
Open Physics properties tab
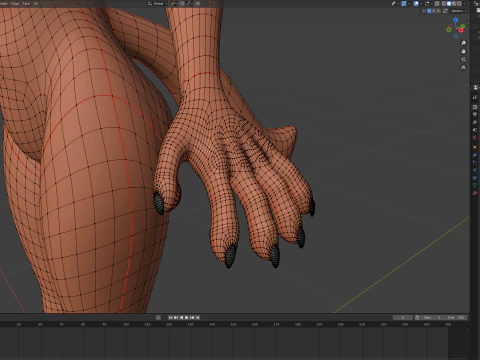tap(475, 169)
